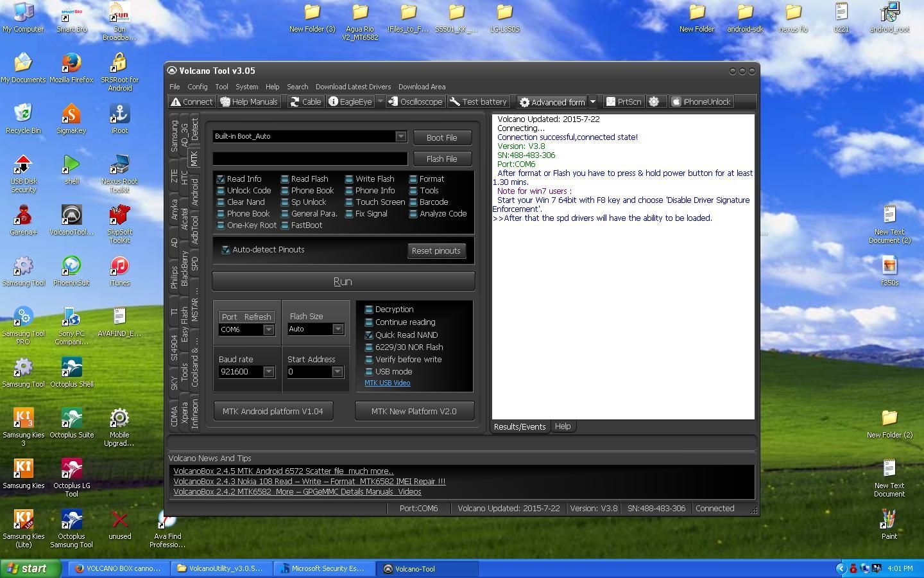924x578 pixels.
Task: Expand the Advanced form dropdown arrow
Action: pyautogui.click(x=593, y=101)
